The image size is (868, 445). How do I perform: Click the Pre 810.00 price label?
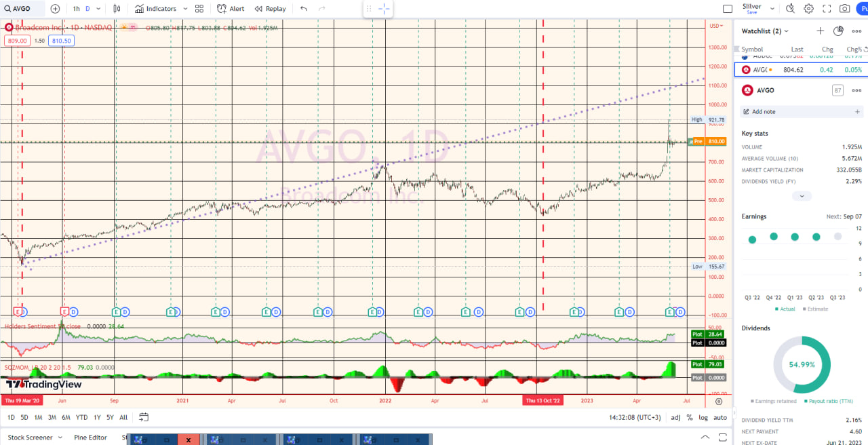[x=708, y=142]
